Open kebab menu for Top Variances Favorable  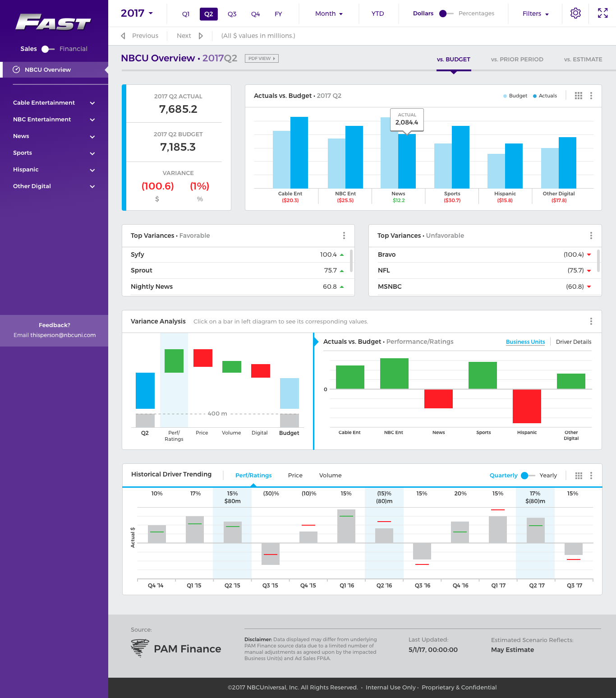pyautogui.click(x=344, y=236)
